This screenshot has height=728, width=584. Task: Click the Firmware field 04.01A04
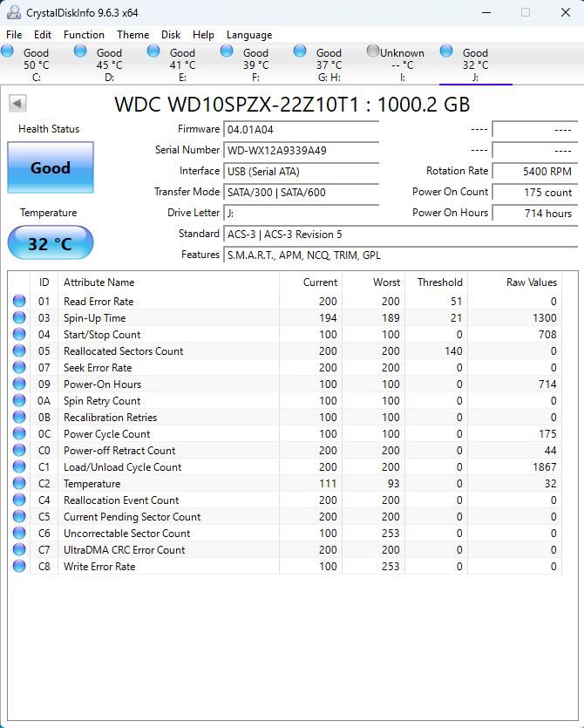[302, 129]
